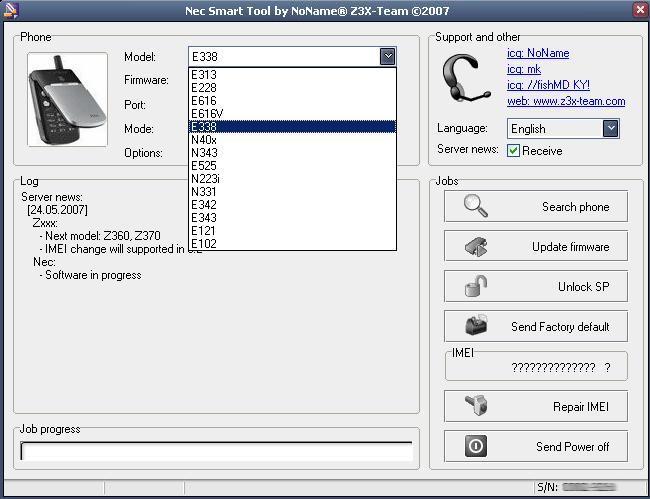
Task: Click the [24.05.2007] date in log
Action: pyautogui.click(x=57, y=210)
